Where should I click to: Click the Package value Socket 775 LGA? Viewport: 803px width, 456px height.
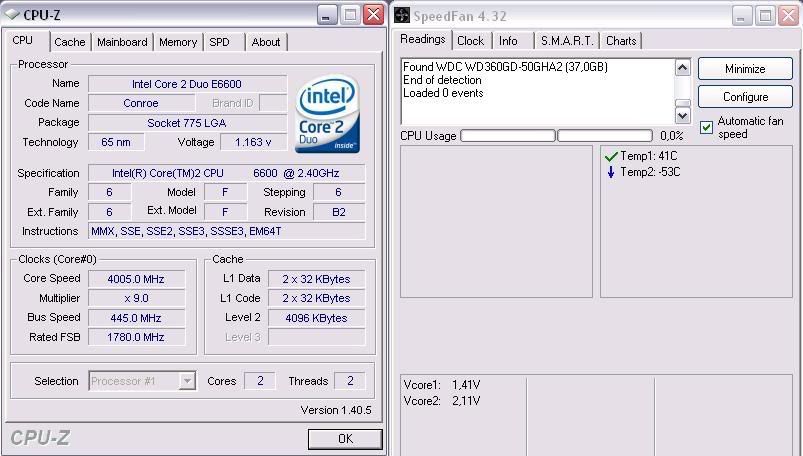[x=187, y=123]
